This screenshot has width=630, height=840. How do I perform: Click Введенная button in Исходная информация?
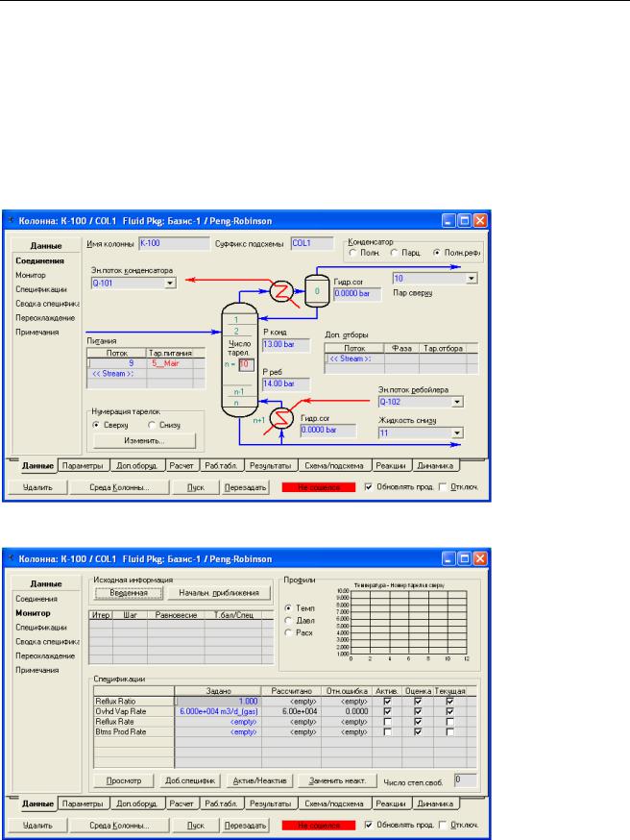129,593
